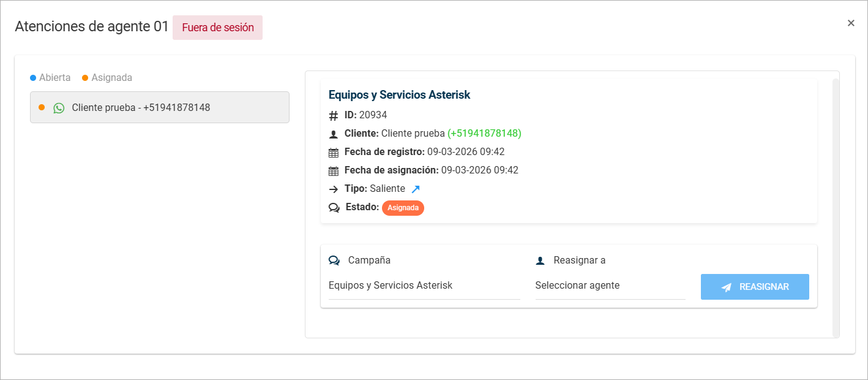Click the orange Asignada legend dot

pyautogui.click(x=85, y=78)
